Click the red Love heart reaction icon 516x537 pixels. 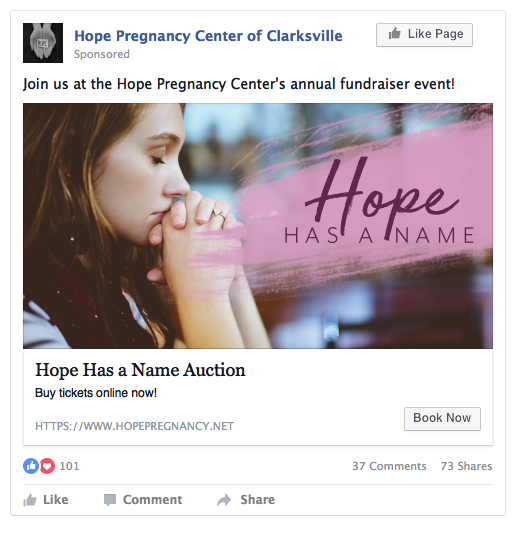tap(48, 466)
